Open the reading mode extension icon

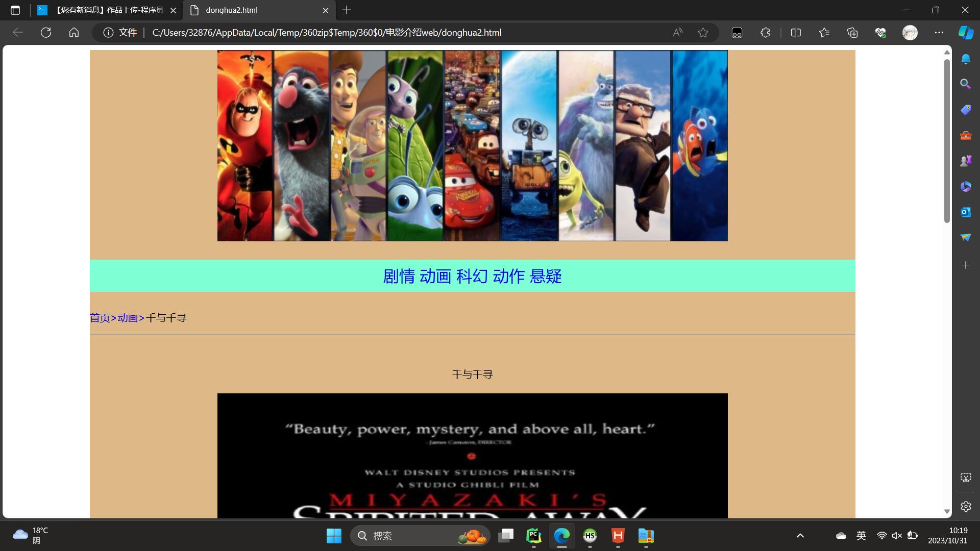pos(737,33)
